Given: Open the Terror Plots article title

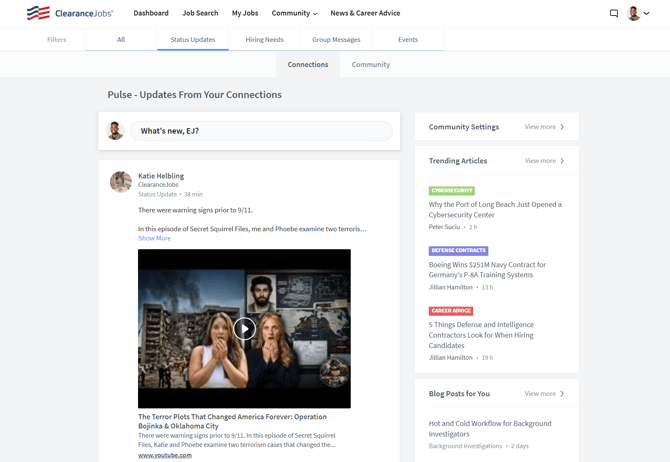Looking at the screenshot, I should tap(232, 421).
